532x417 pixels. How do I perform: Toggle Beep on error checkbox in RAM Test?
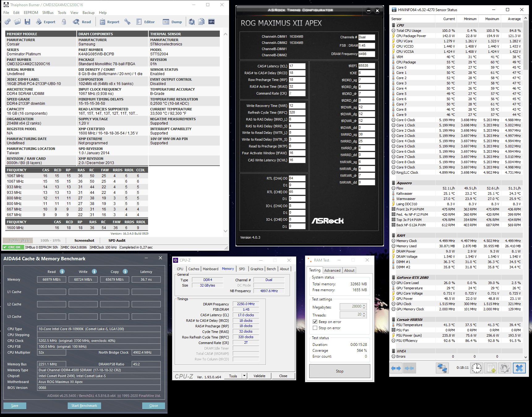tap(315, 322)
